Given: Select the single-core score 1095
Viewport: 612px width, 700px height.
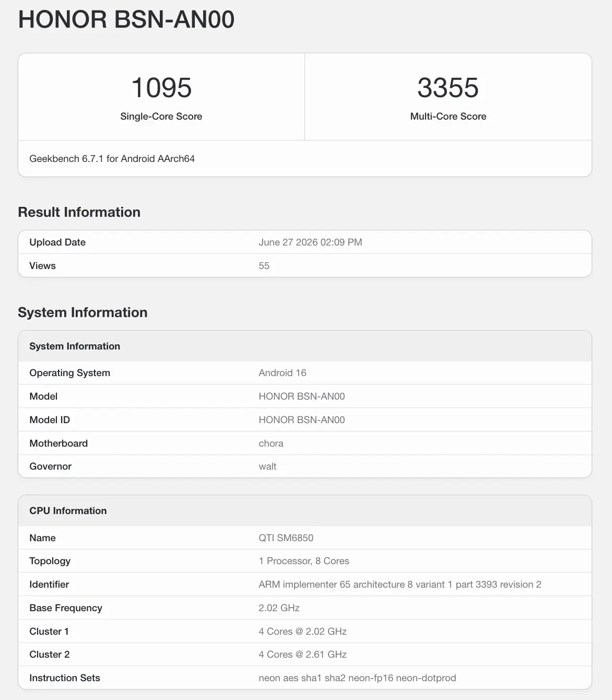Looking at the screenshot, I should tap(161, 87).
